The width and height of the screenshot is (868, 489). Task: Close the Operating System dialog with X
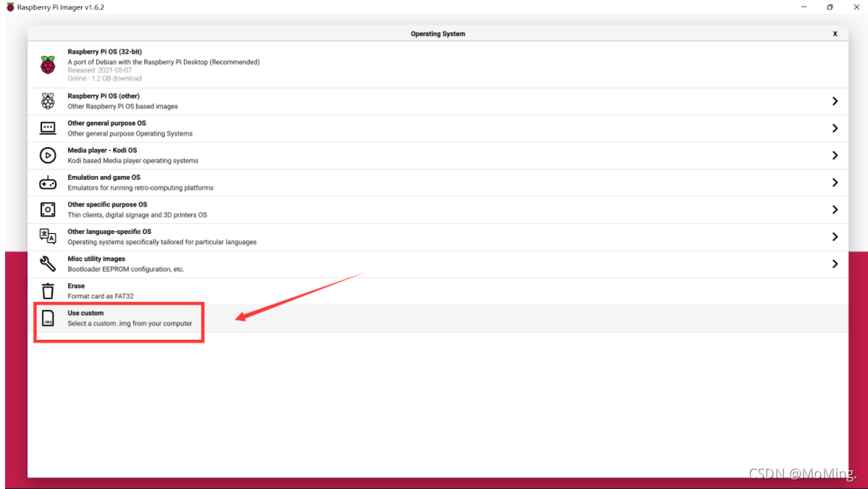tap(835, 34)
